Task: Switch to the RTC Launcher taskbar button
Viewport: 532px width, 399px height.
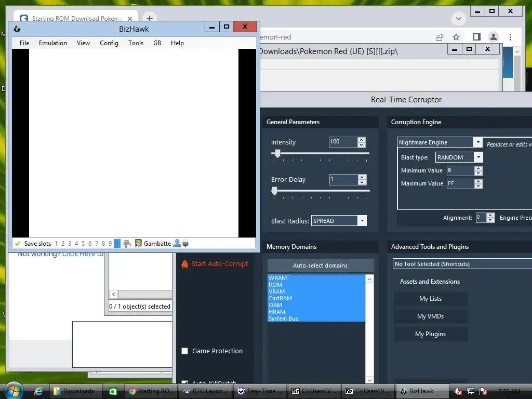Action: pos(205,391)
